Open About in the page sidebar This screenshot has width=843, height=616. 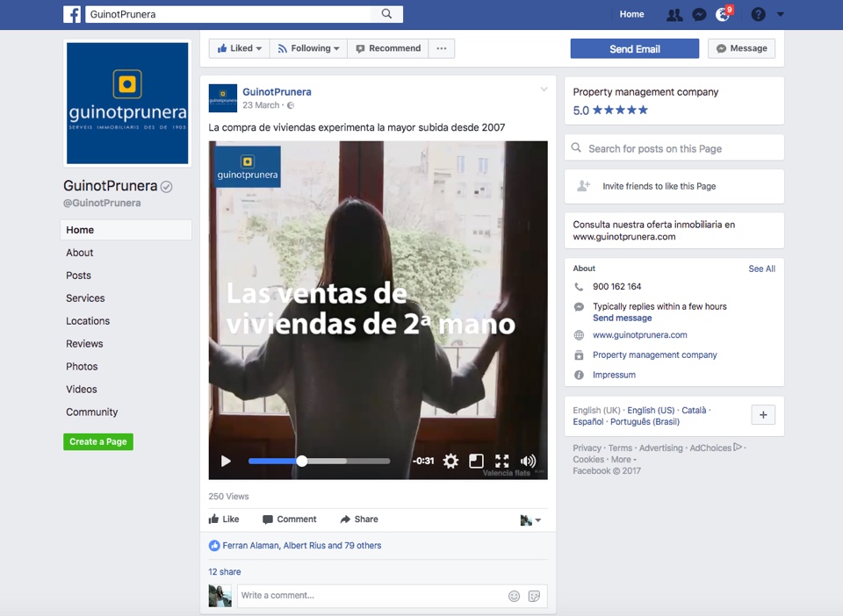[x=80, y=253]
